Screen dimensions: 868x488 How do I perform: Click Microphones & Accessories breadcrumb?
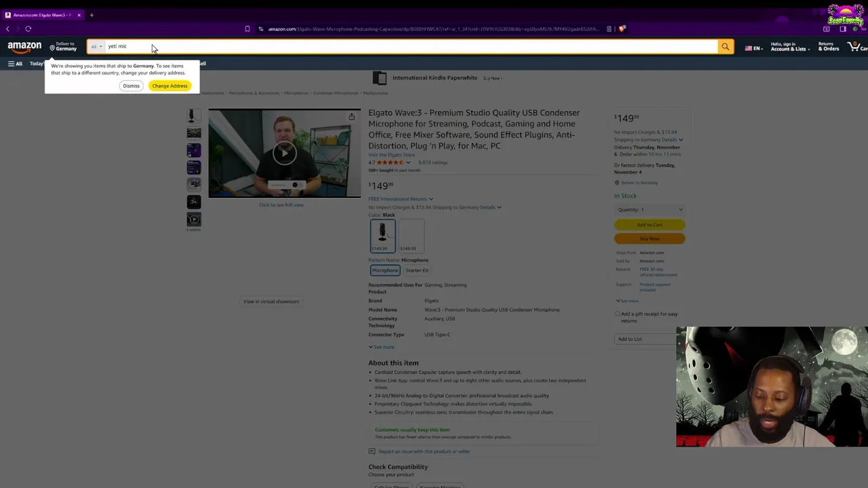tap(254, 93)
